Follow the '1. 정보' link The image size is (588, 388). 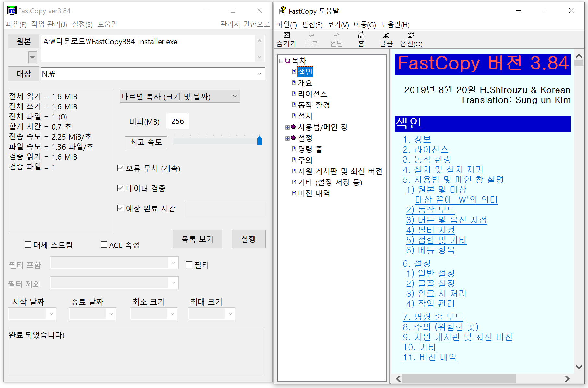click(417, 140)
